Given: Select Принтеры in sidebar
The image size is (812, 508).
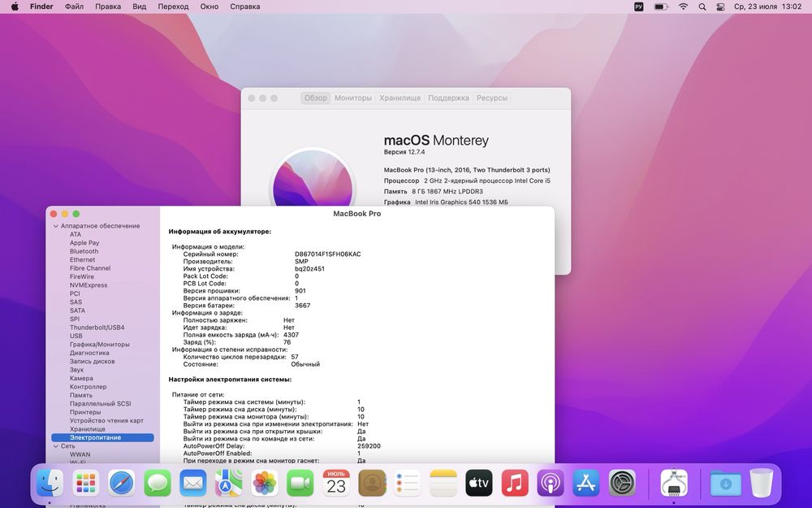Looking at the screenshot, I should pos(85,412).
